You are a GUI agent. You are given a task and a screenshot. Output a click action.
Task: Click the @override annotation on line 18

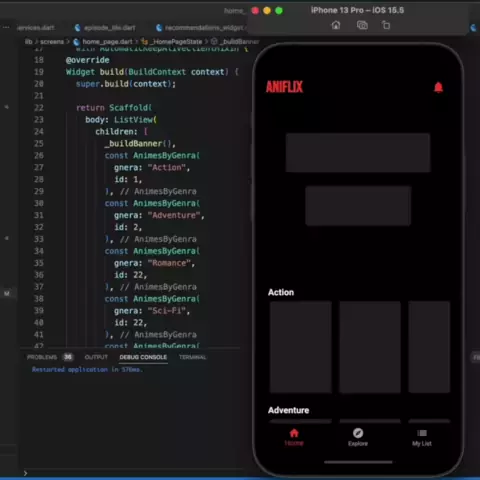[x=87, y=60]
